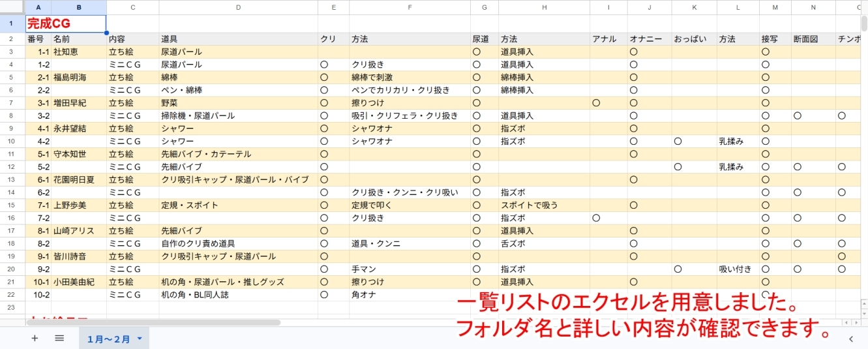Click the right arrow of the horizontal scrollbar
This screenshot has width=868, height=349.
856,322
